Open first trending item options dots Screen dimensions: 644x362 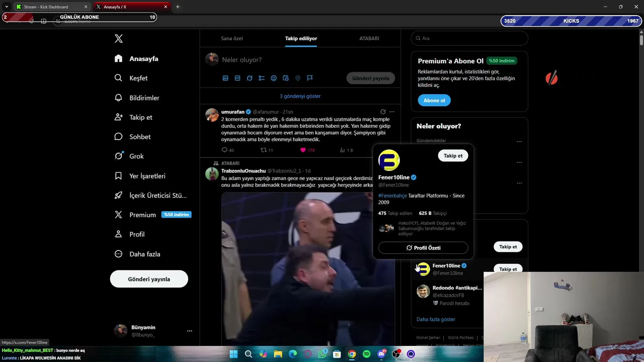tap(519, 142)
